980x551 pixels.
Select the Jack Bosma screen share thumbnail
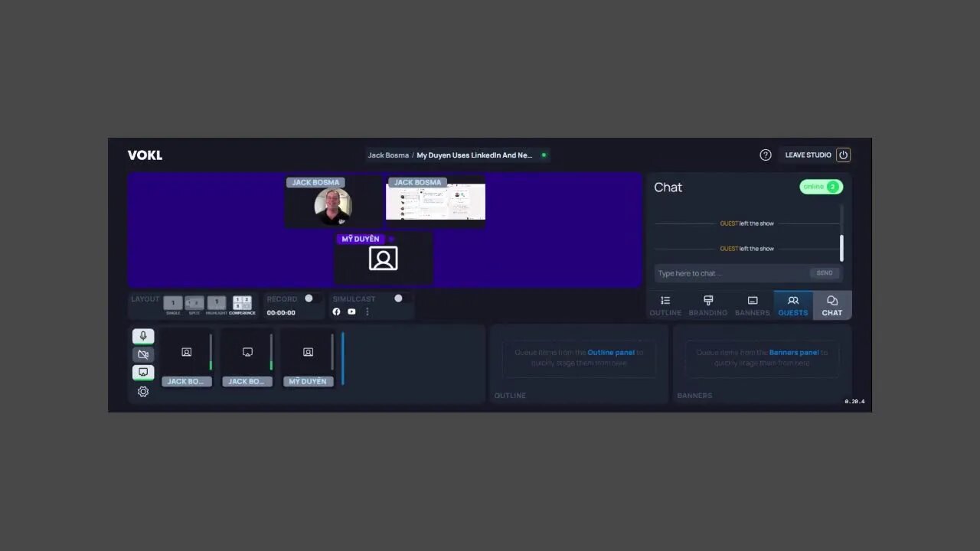(247, 357)
